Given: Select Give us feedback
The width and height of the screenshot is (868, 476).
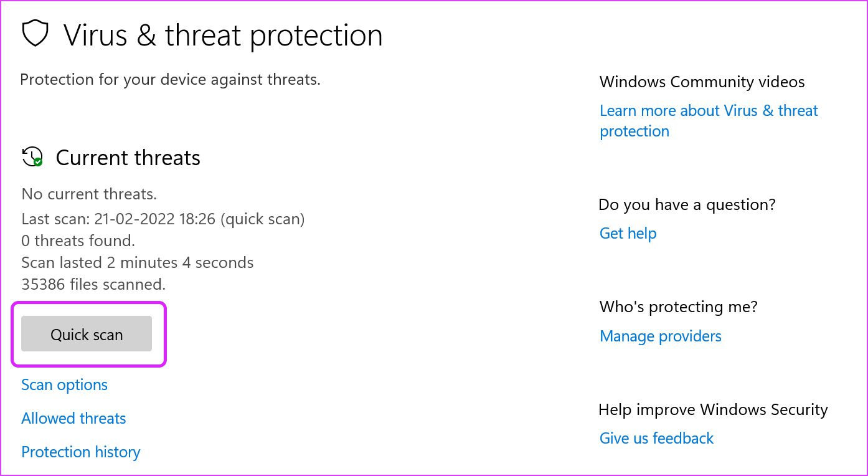Looking at the screenshot, I should [656, 438].
